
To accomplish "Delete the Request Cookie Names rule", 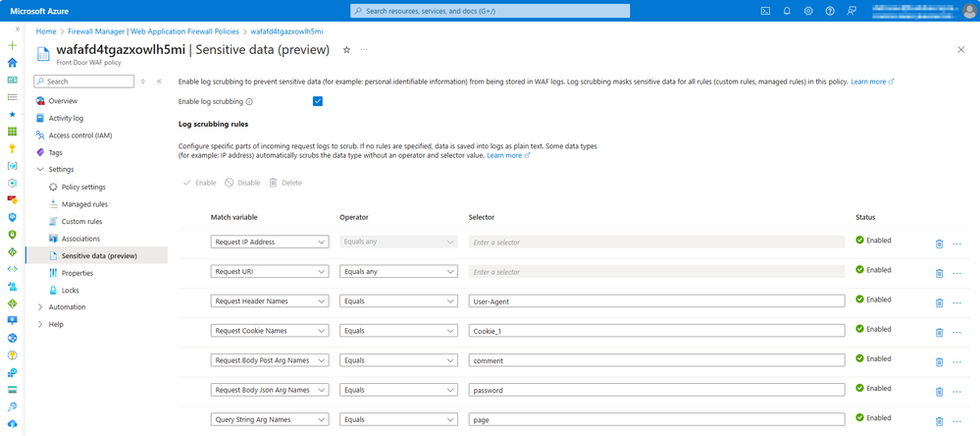I will (x=939, y=332).
